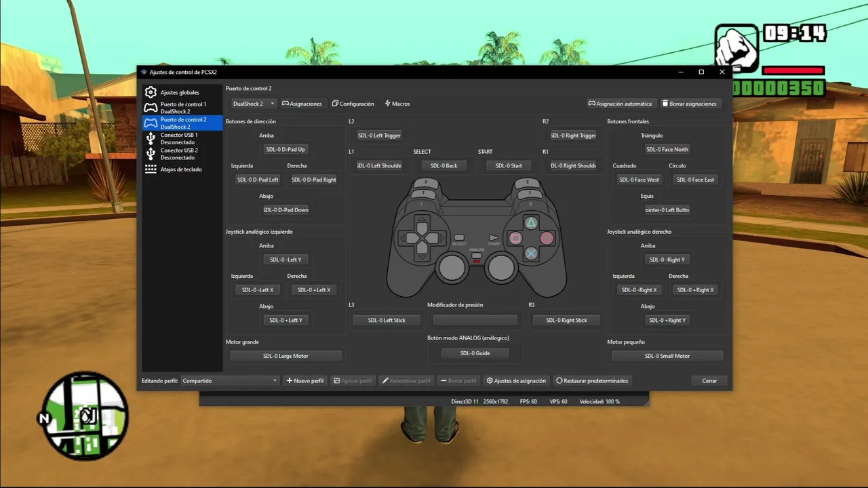This screenshot has height=488, width=868.
Task: Switch to the Macros tab
Action: [397, 104]
